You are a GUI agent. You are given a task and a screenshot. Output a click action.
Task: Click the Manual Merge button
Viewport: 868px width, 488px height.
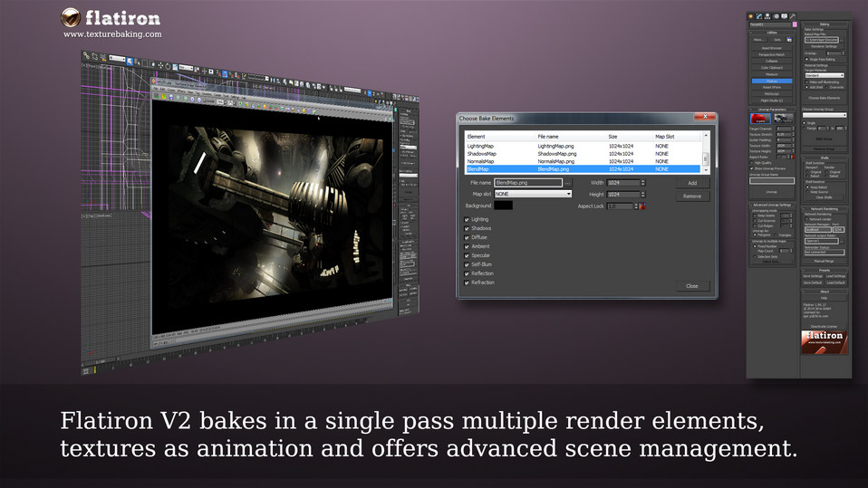click(x=825, y=261)
